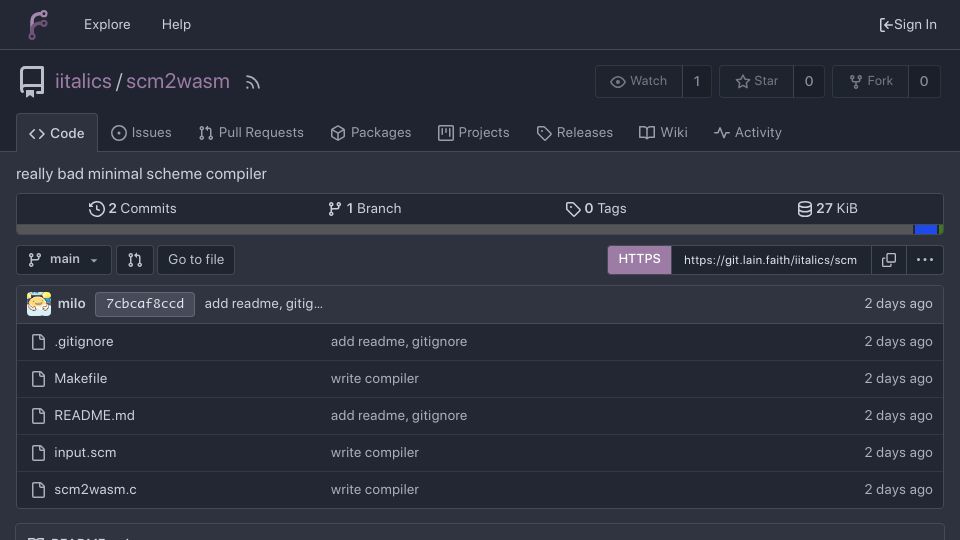
Task: Click milo's avatar thumbnail
Action: point(39,304)
